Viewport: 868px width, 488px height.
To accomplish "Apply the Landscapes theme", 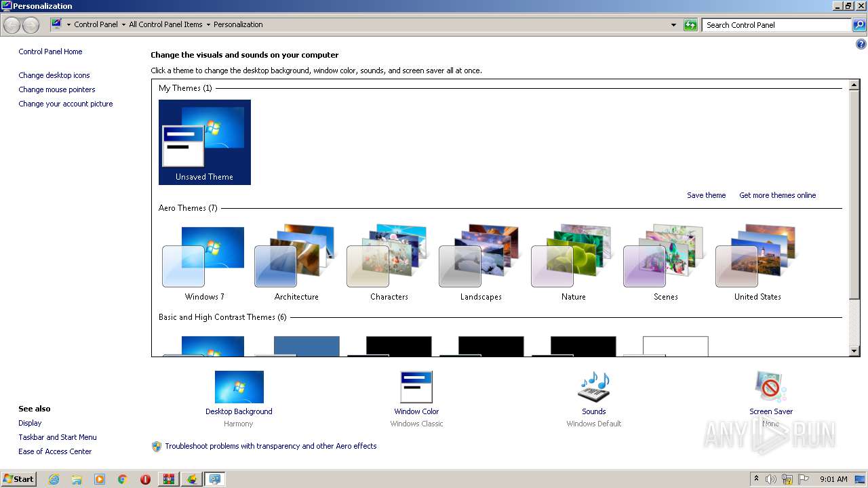I will (481, 263).
